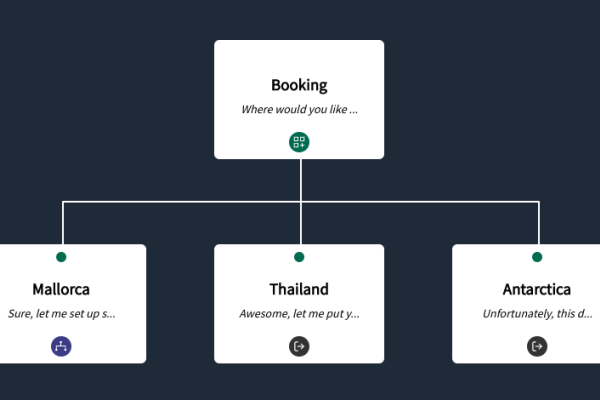Click the dark exit icon on the Antarctica node
This screenshot has height=400, width=600.
tap(537, 346)
